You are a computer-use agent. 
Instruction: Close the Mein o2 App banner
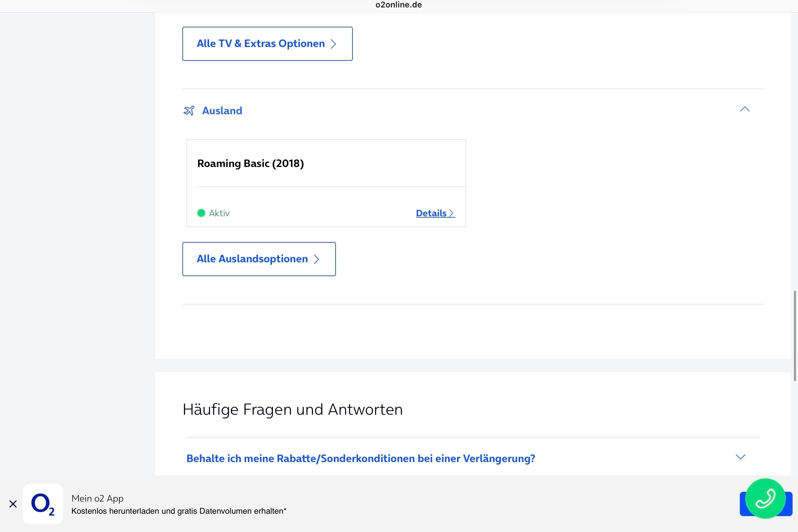(x=13, y=504)
